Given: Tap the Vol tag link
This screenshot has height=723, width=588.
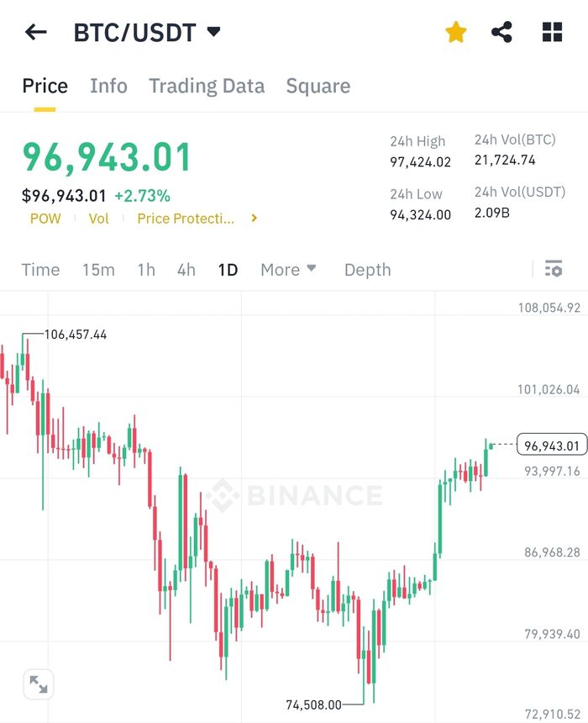Looking at the screenshot, I should point(99,219).
